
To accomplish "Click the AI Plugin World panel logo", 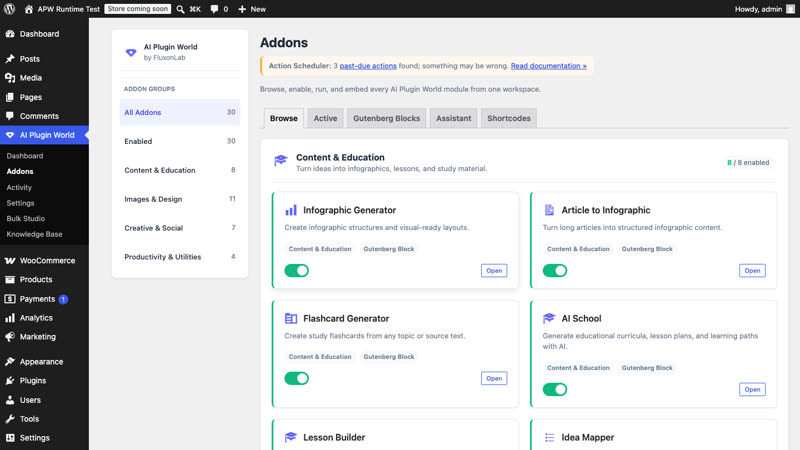I will click(x=131, y=52).
